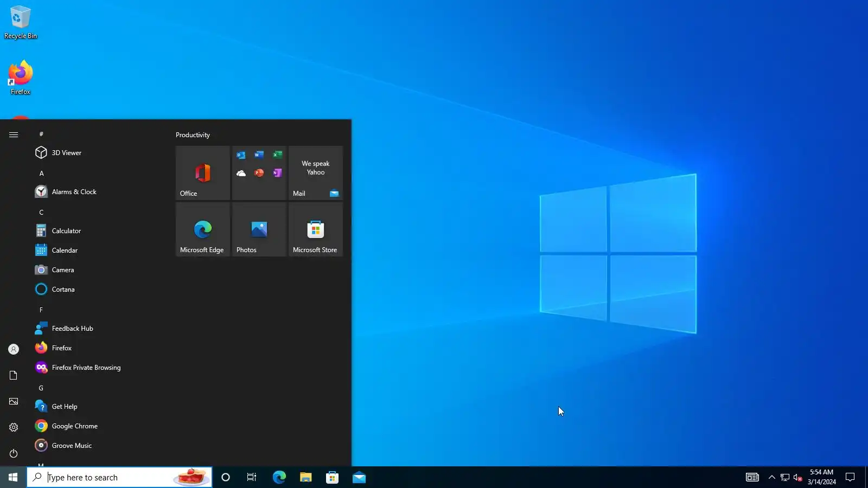Open Mail from the taskbar
The height and width of the screenshot is (488, 868).
(x=359, y=477)
